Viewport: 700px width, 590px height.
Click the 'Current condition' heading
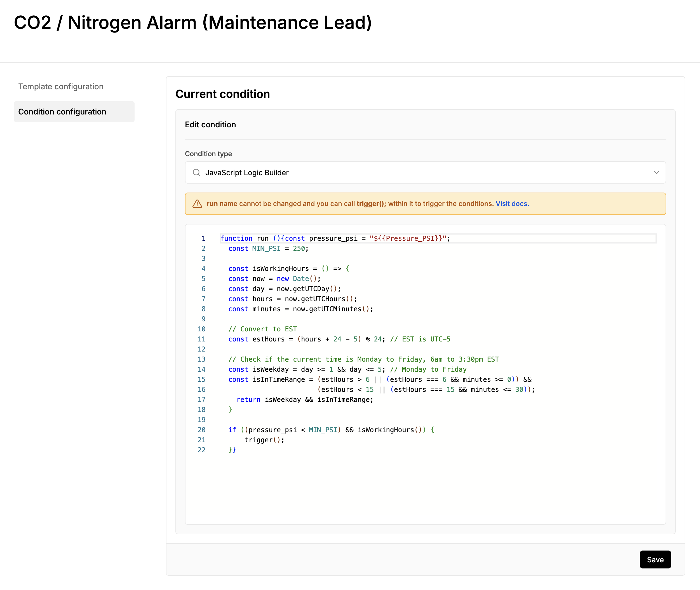pyautogui.click(x=223, y=94)
